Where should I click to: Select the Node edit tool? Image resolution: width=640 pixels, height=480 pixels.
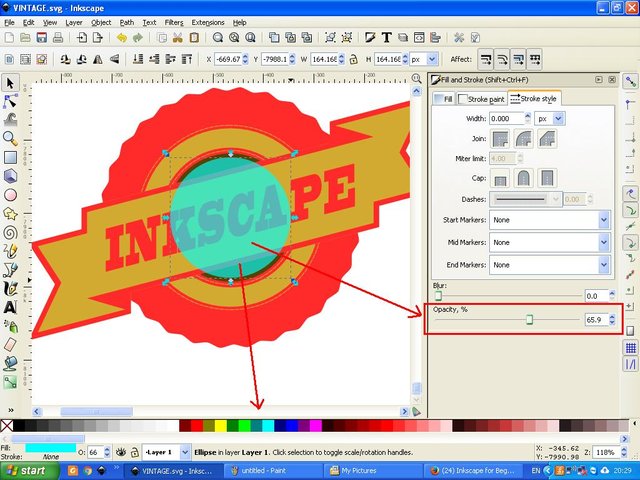tap(10, 101)
